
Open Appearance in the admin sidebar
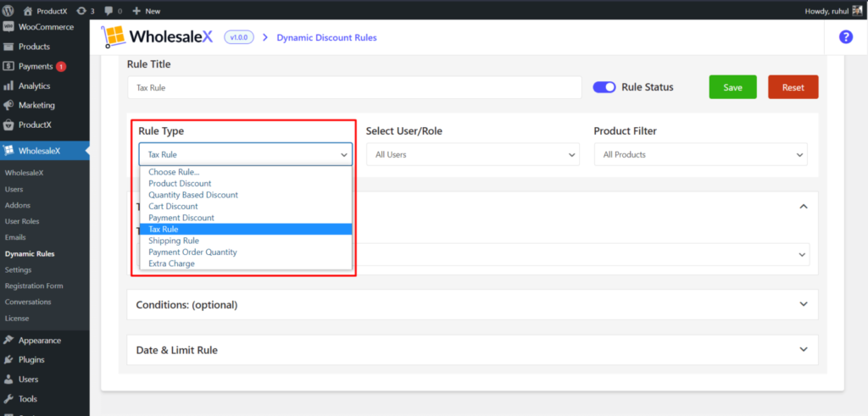pyautogui.click(x=44, y=341)
